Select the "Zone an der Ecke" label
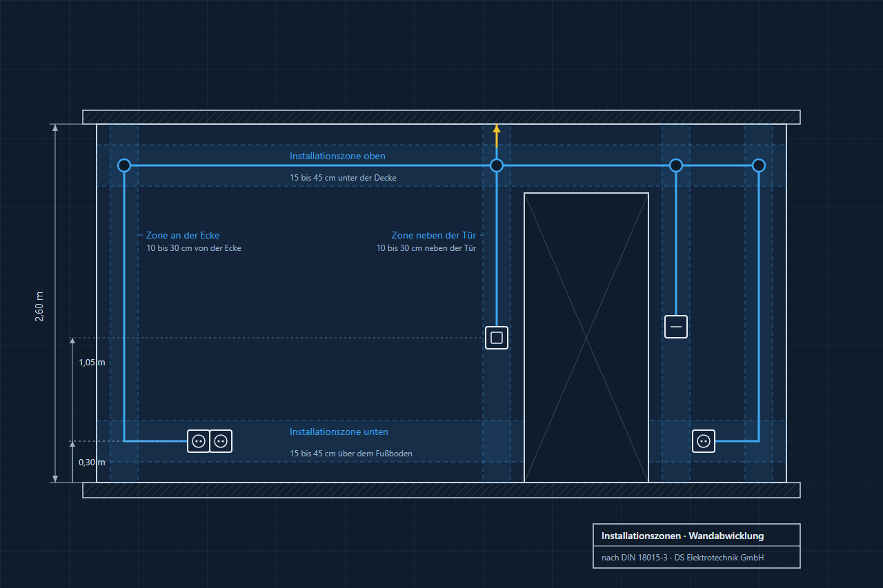Screen dimensions: 883x588 183,235
